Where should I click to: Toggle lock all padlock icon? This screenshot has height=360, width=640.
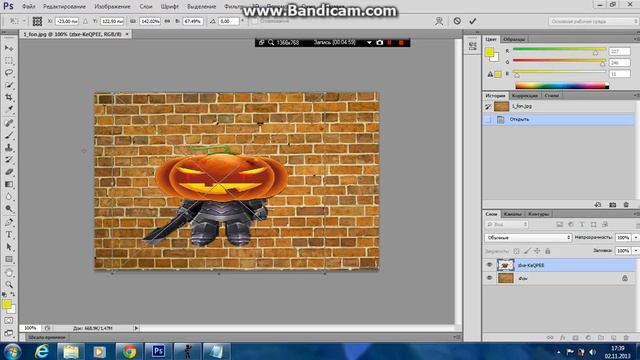coord(548,251)
